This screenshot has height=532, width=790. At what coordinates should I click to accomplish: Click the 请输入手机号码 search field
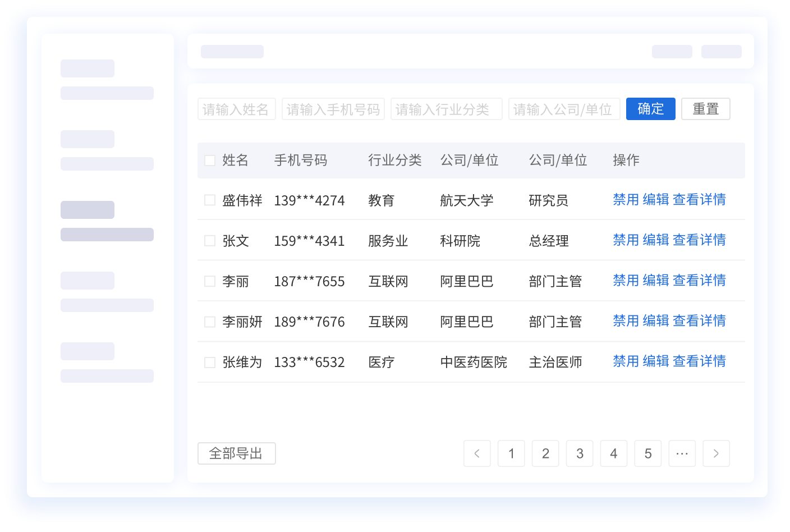pyautogui.click(x=333, y=109)
